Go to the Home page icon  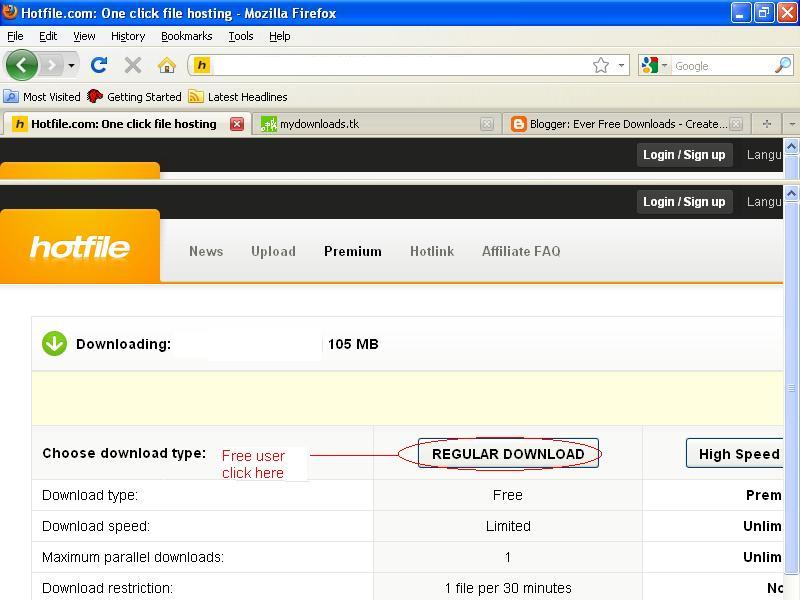[x=166, y=65]
